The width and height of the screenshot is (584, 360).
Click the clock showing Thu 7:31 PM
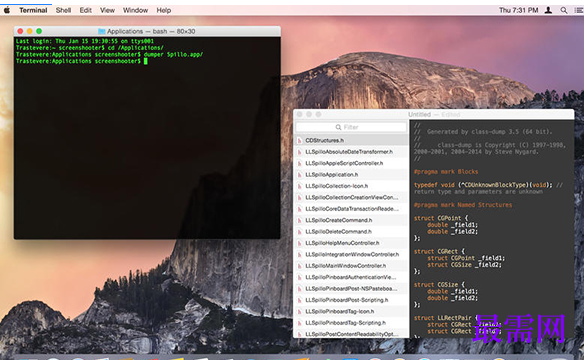point(518,10)
